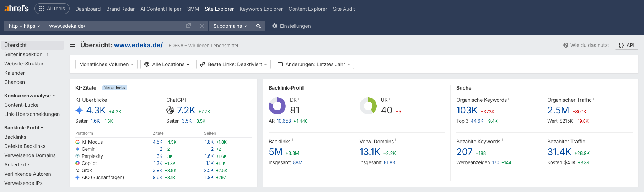The height and width of the screenshot is (192, 644).
Task: Open the Backlinks 5M value
Action: (x=275, y=152)
